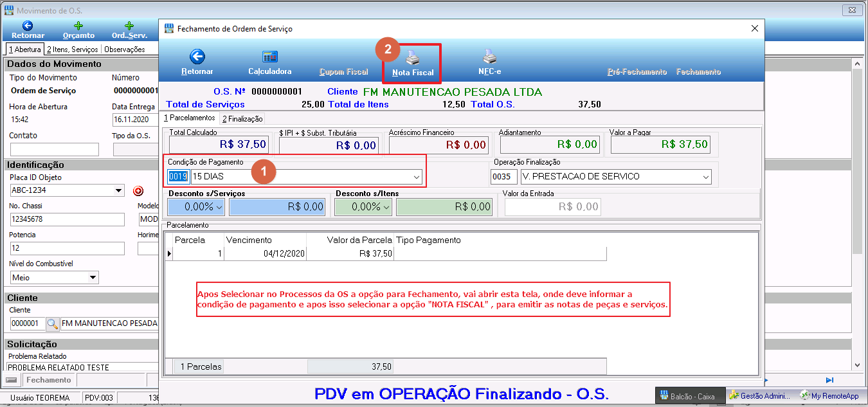
Task: Click the small icon left of Fechamento tab
Action: tap(11, 380)
